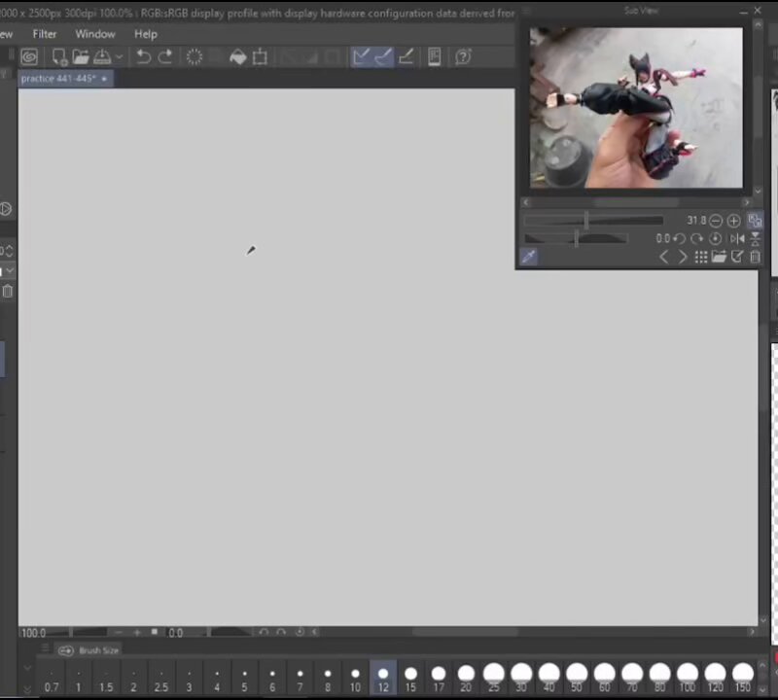The height and width of the screenshot is (700, 778).
Task: Open the Filter menu
Action: point(44,34)
